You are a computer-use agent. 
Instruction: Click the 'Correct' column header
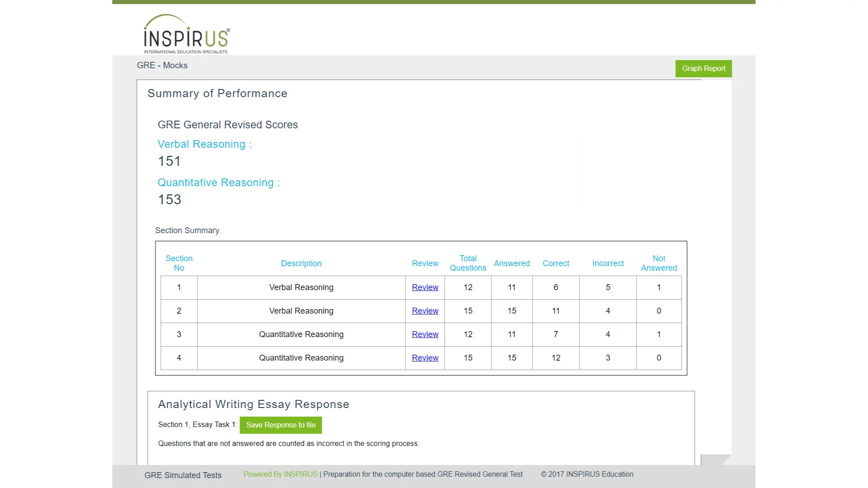pos(556,263)
